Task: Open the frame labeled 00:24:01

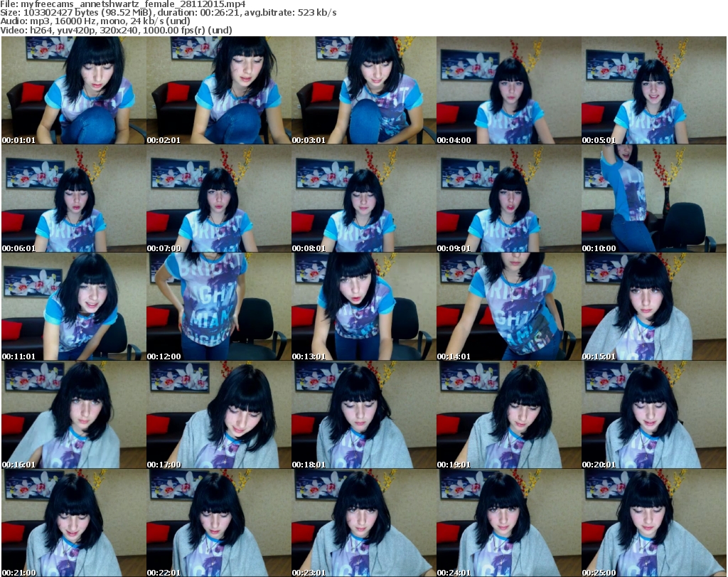Action: (508, 523)
